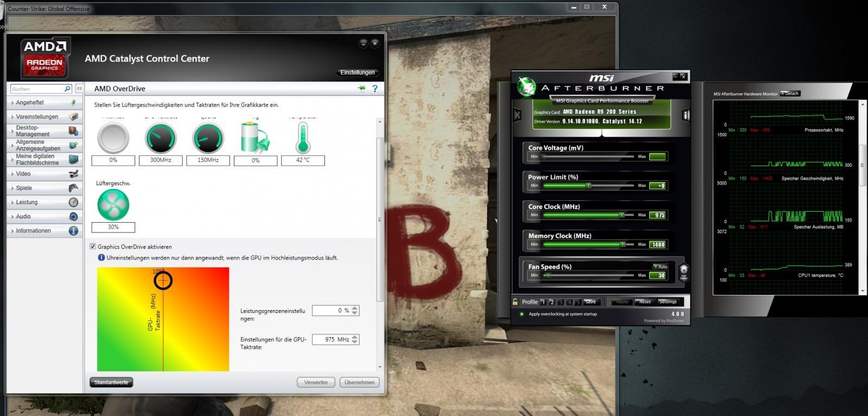Open the Einstellungen menu in Catalyst
The height and width of the screenshot is (416, 868).
(x=358, y=73)
